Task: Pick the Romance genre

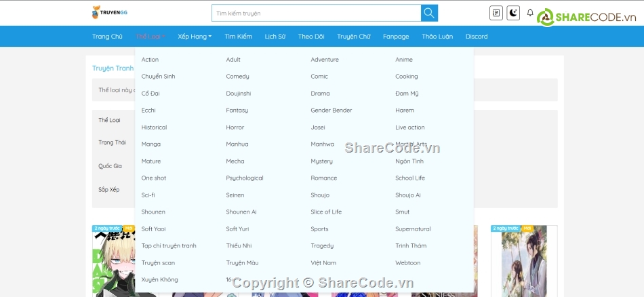Action: point(323,178)
